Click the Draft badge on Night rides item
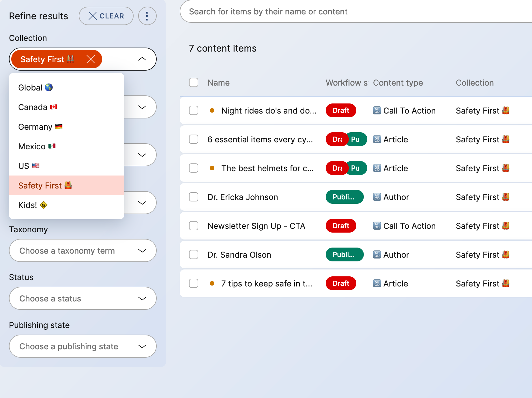 [x=341, y=110]
